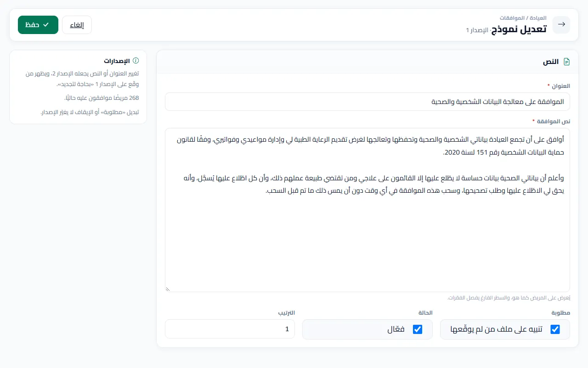Click the الترتيب order number field

click(230, 329)
